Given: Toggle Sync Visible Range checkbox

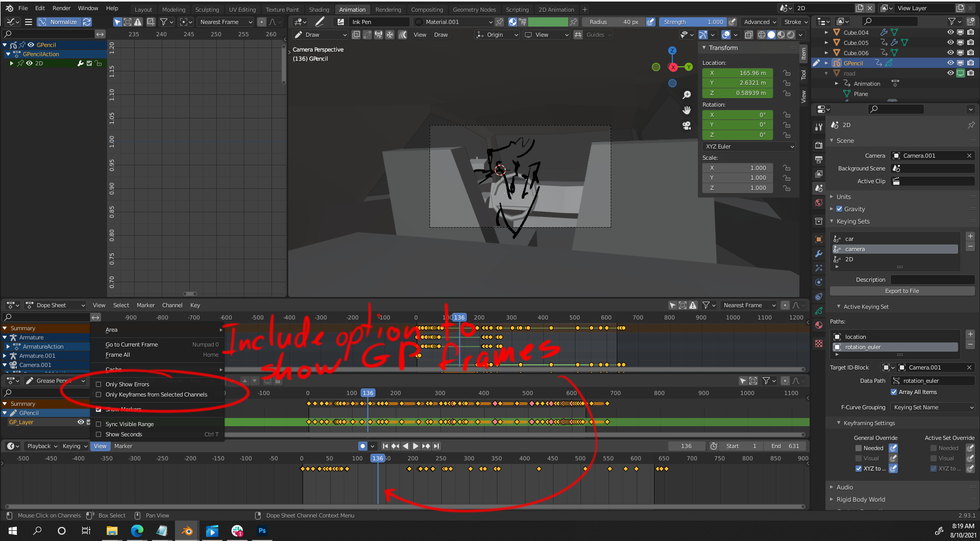Looking at the screenshot, I should coord(99,424).
